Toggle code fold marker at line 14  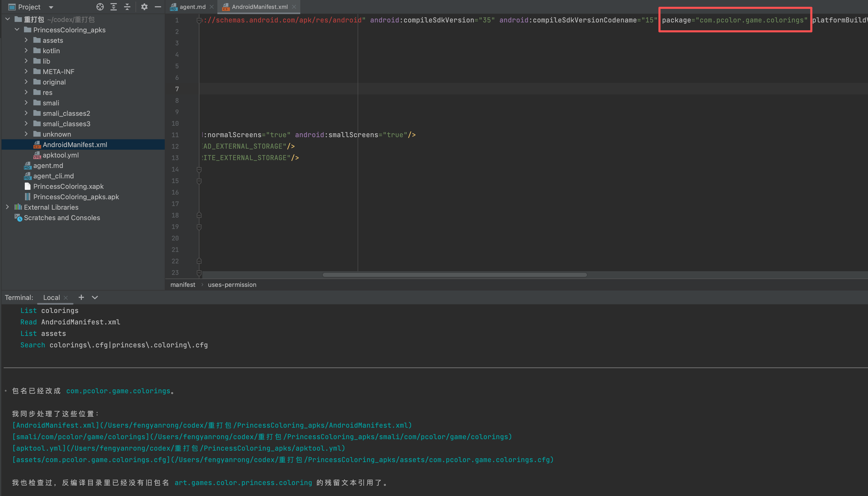point(199,169)
